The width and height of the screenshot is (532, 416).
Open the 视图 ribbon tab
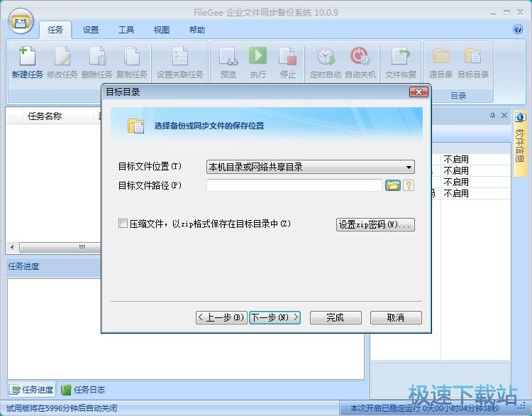click(x=162, y=30)
